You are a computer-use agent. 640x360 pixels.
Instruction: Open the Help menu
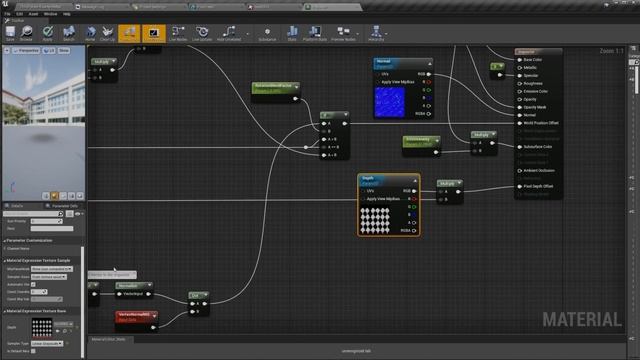[x=67, y=14]
